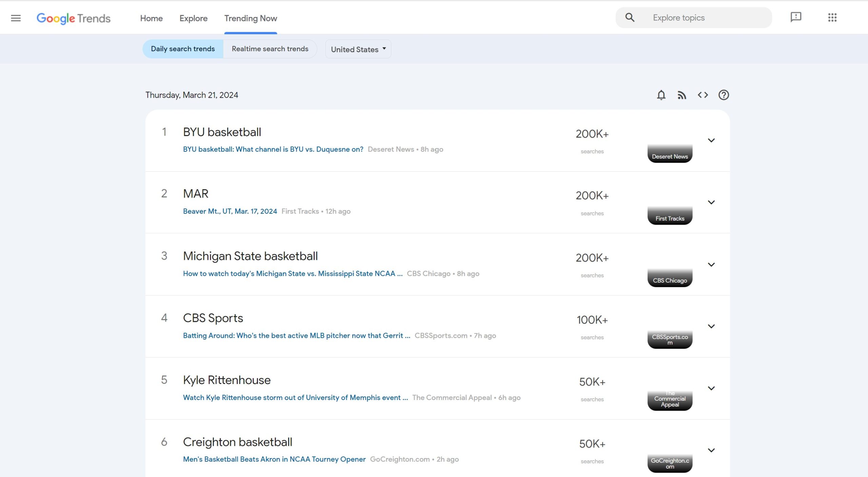Viewport: 868px width, 477px height.
Task: Click Explore in the navigation menu
Action: pos(194,18)
